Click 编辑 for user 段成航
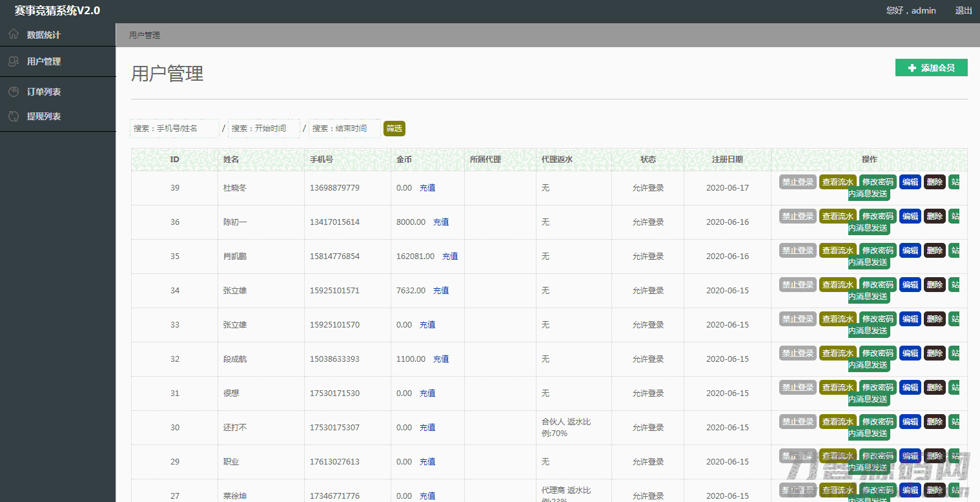980x502 pixels. pos(910,353)
